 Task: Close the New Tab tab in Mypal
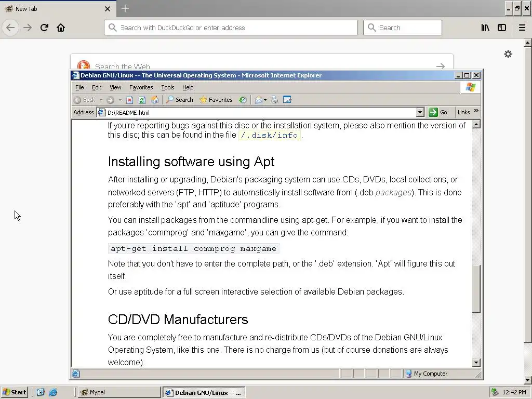point(108,9)
